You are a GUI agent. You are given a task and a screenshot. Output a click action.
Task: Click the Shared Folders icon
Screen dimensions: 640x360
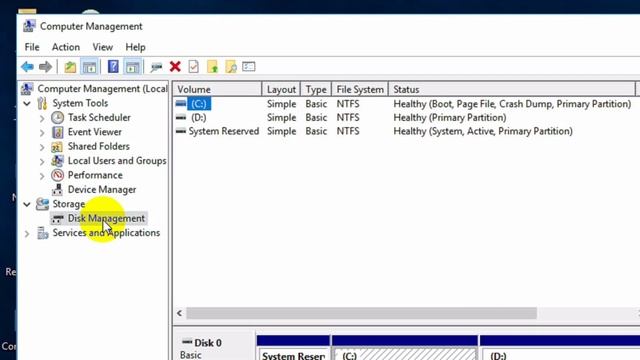(x=57, y=147)
